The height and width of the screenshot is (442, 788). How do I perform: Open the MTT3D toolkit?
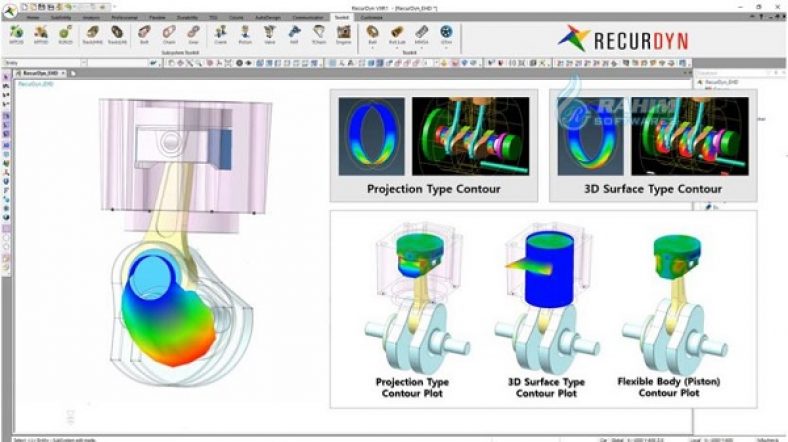point(41,35)
